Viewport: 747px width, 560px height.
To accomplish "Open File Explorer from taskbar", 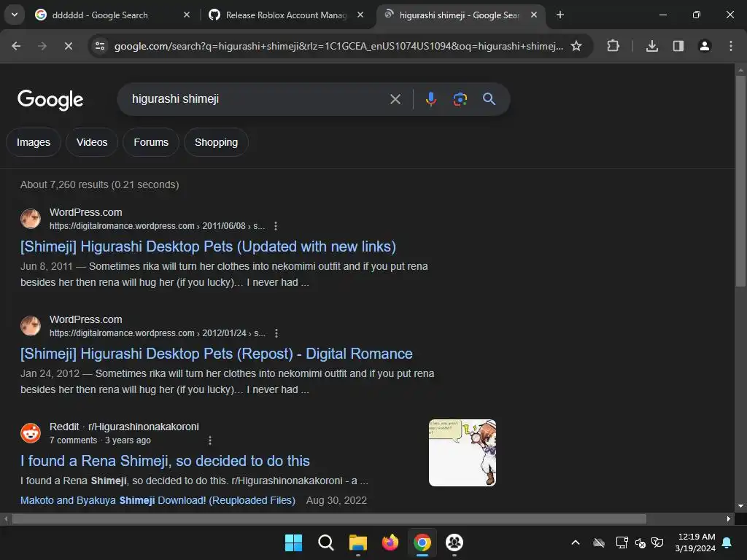I will pyautogui.click(x=357, y=542).
